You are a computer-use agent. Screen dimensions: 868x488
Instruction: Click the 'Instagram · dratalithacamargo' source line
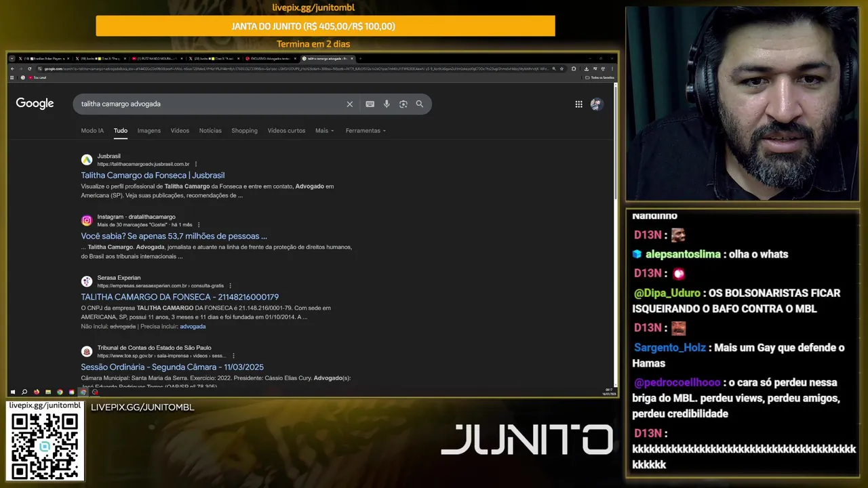click(x=136, y=217)
